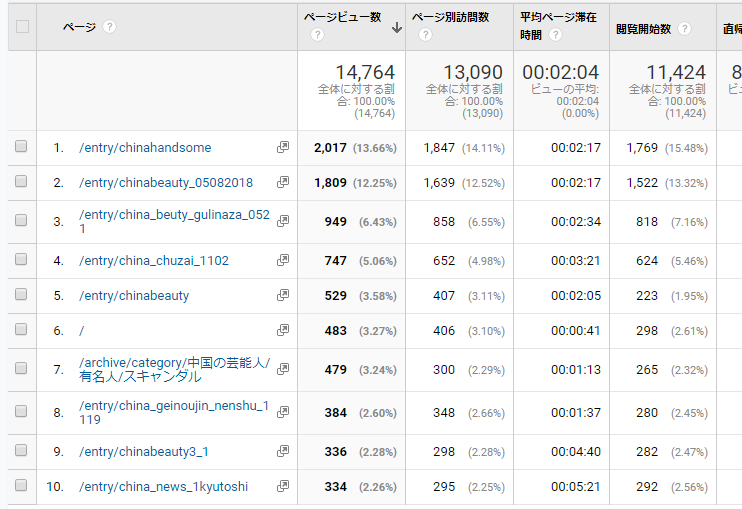Viewport: 742px width, 509px height.
Task: Open the /entry/chinabeauty_05082018 link
Action: (x=166, y=183)
